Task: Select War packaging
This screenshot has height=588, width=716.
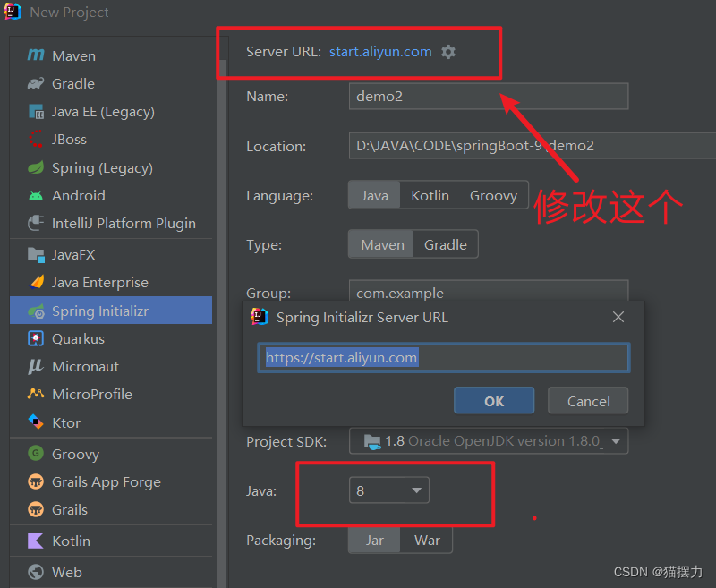Action: (x=427, y=540)
